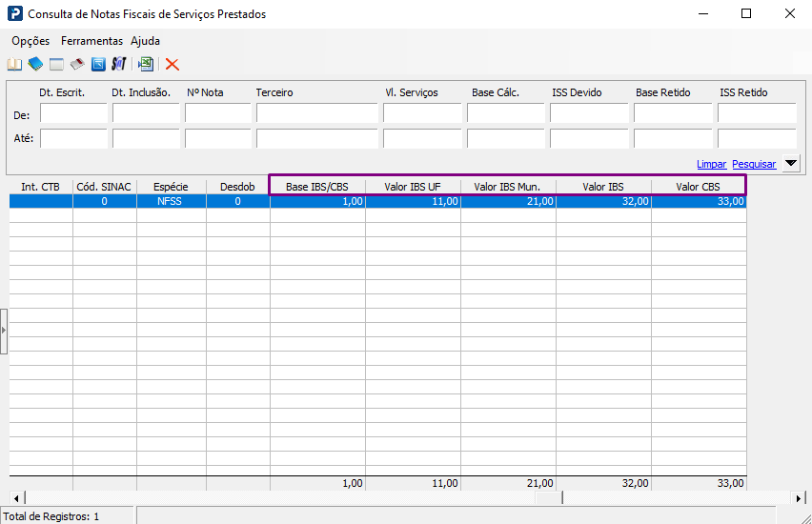This screenshot has width=812, height=524.
Task: Select the 33,00 Valor CBS cell in the row
Action: pos(699,201)
